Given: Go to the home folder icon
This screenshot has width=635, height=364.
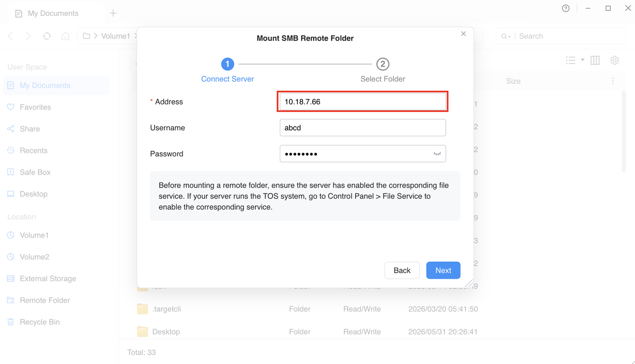Looking at the screenshot, I should (65, 36).
